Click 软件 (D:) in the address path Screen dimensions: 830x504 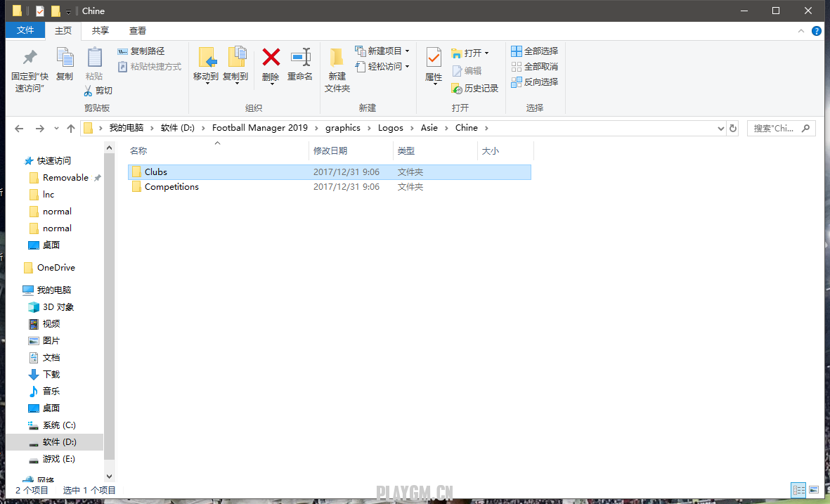178,128
